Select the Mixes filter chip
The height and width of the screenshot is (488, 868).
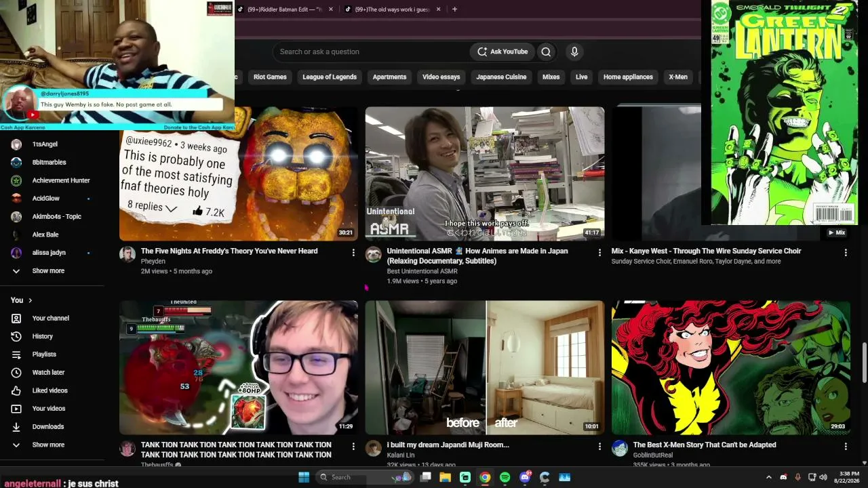pos(551,77)
